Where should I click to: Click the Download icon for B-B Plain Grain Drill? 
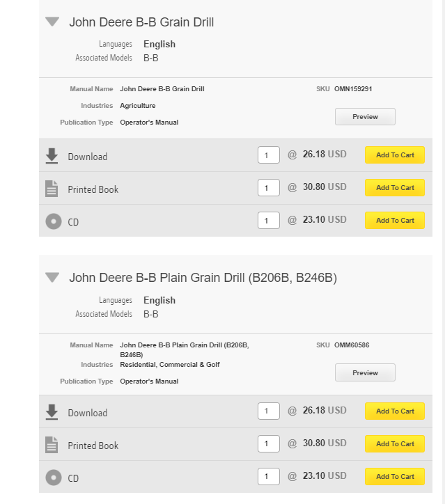pyautogui.click(x=52, y=412)
